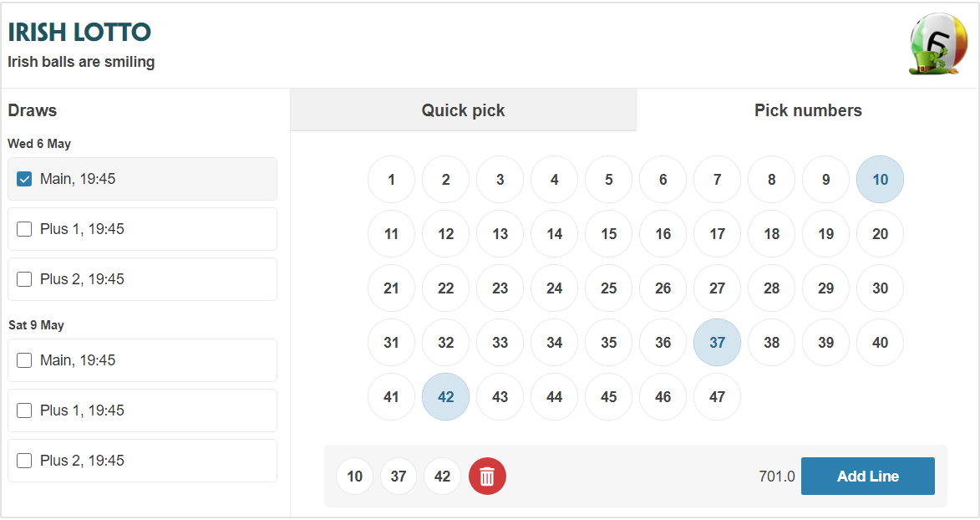This screenshot has height=520, width=980.
Task: Enable Plus 1, 19:45 for Wed 6 May
Action: coord(23,228)
